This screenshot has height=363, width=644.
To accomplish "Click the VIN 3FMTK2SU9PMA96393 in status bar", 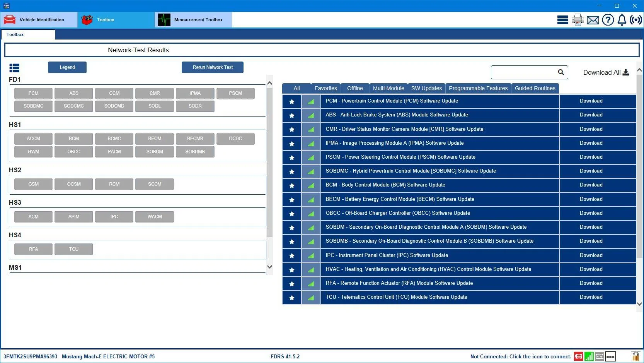I will point(30,356).
